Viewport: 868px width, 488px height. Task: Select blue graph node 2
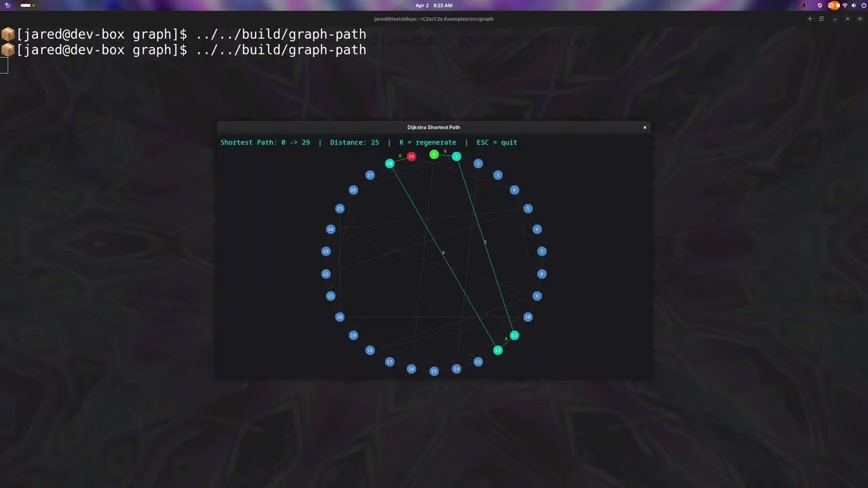click(478, 163)
